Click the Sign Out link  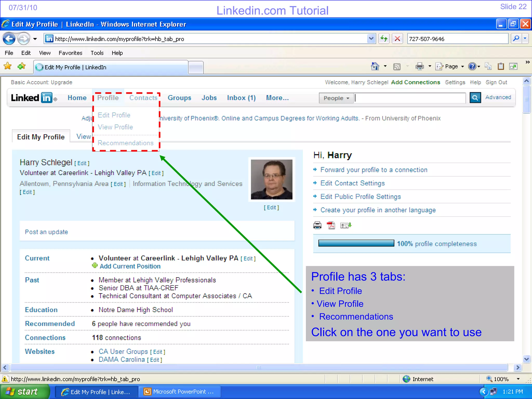496,82
